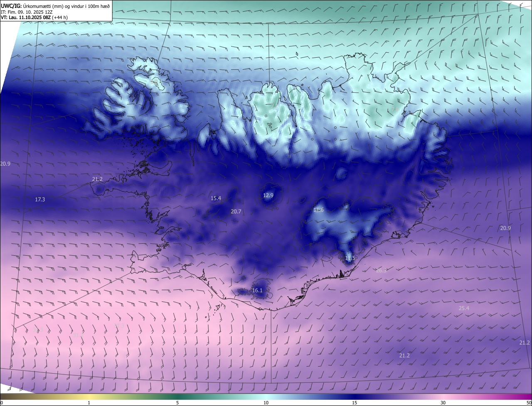Click the 15 tick on the color scale
This screenshot has width=532, height=406.
[x=355, y=403]
